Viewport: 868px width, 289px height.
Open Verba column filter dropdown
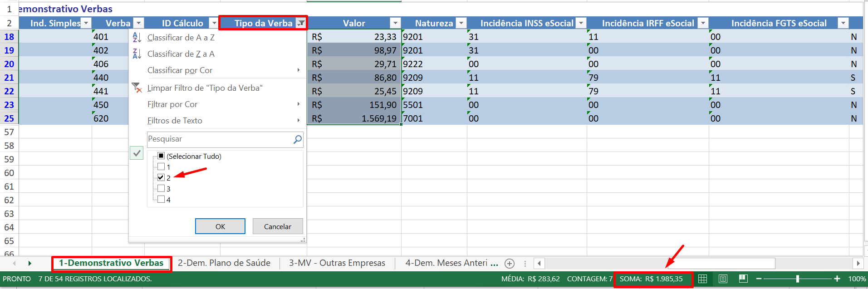click(x=139, y=23)
